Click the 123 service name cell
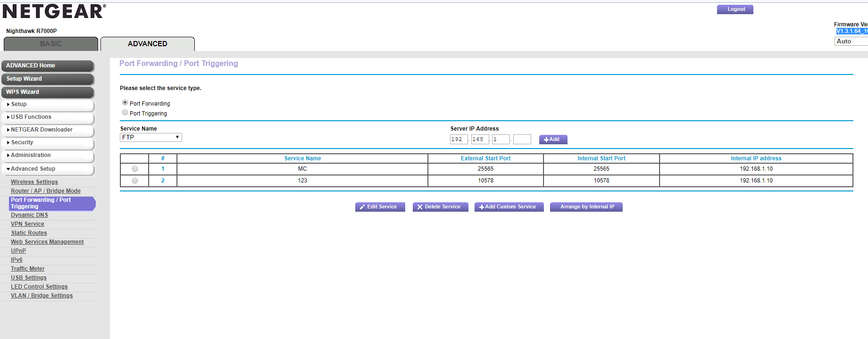The width and height of the screenshot is (868, 339). (302, 181)
